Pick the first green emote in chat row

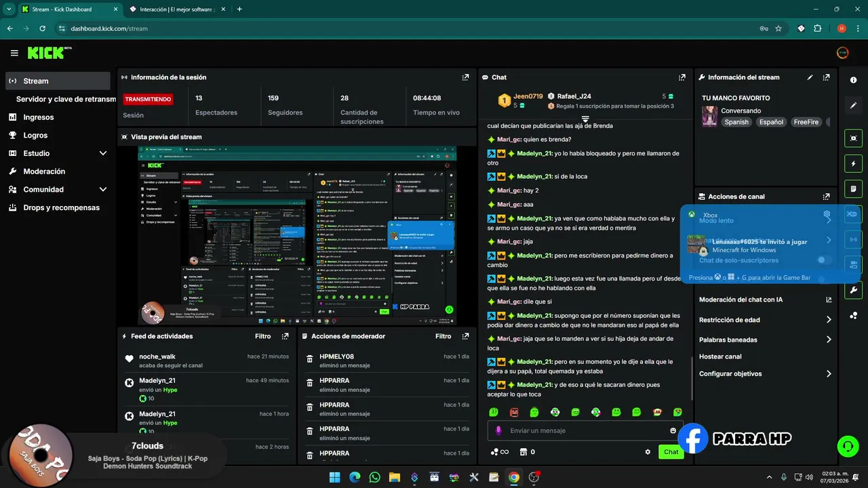point(494,412)
